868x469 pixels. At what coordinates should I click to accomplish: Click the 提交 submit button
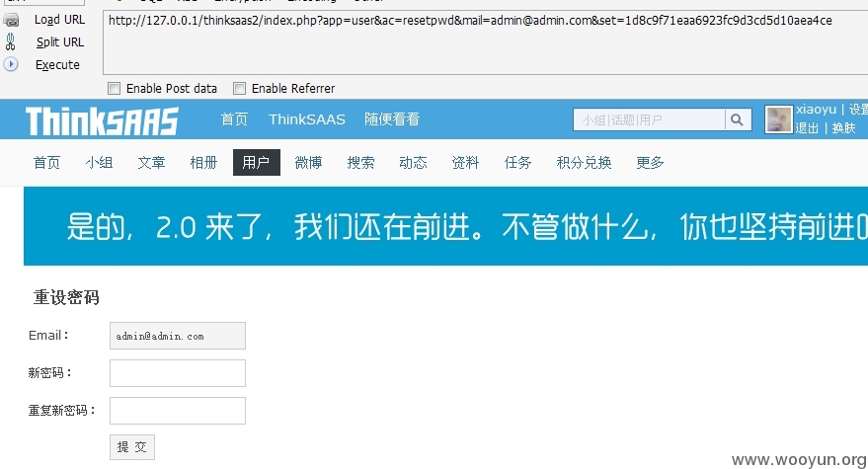click(131, 447)
